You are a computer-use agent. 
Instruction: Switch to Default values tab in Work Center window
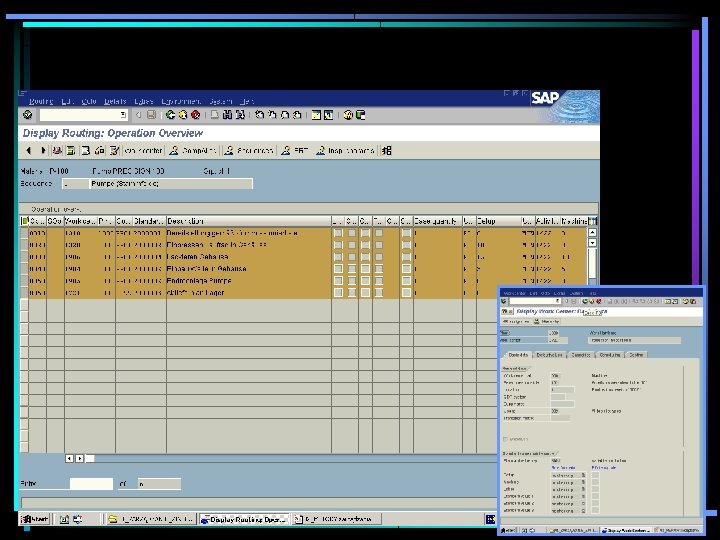tap(550, 354)
